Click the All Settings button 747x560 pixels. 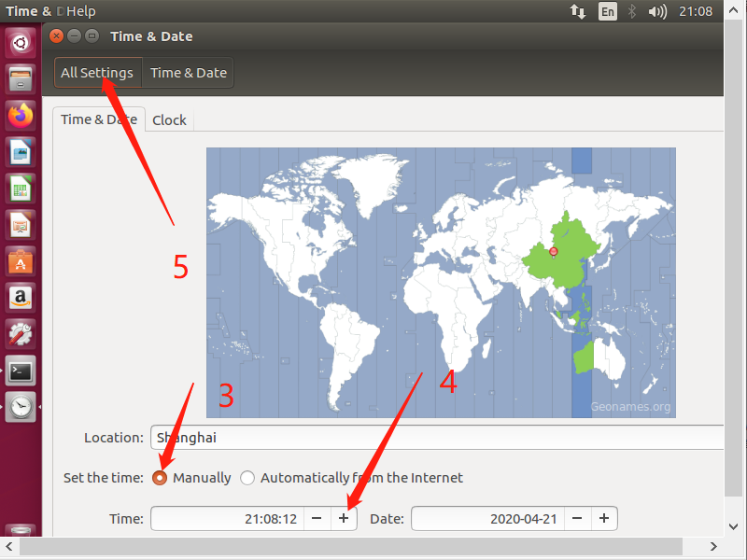pyautogui.click(x=97, y=72)
